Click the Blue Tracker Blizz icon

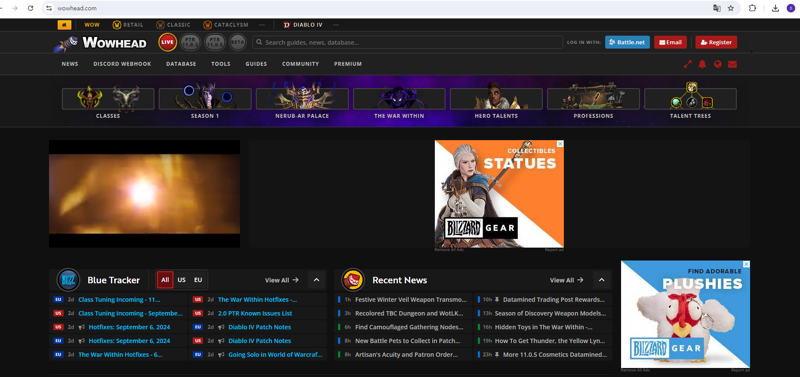(68, 280)
